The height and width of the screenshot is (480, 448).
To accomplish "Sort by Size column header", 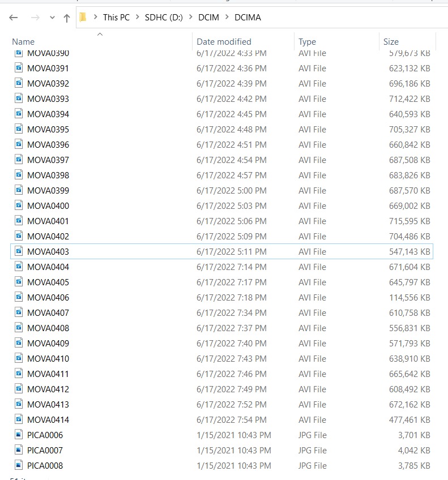I will 391,42.
